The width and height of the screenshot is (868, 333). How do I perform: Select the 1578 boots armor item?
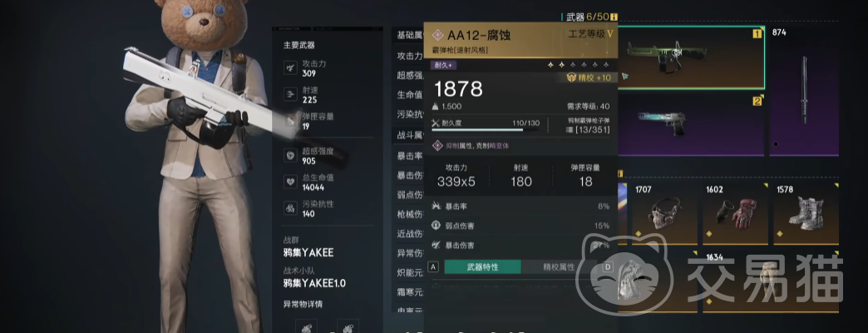806,215
